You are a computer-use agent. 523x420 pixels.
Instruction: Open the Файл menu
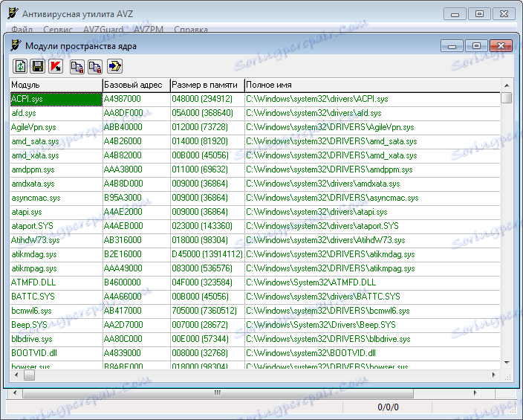(22, 30)
